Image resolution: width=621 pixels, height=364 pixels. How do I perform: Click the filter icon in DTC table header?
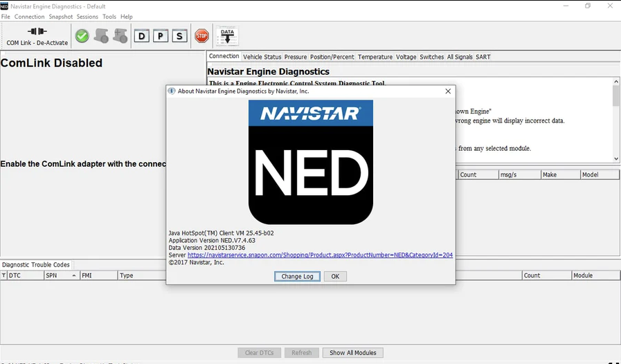coord(3,275)
